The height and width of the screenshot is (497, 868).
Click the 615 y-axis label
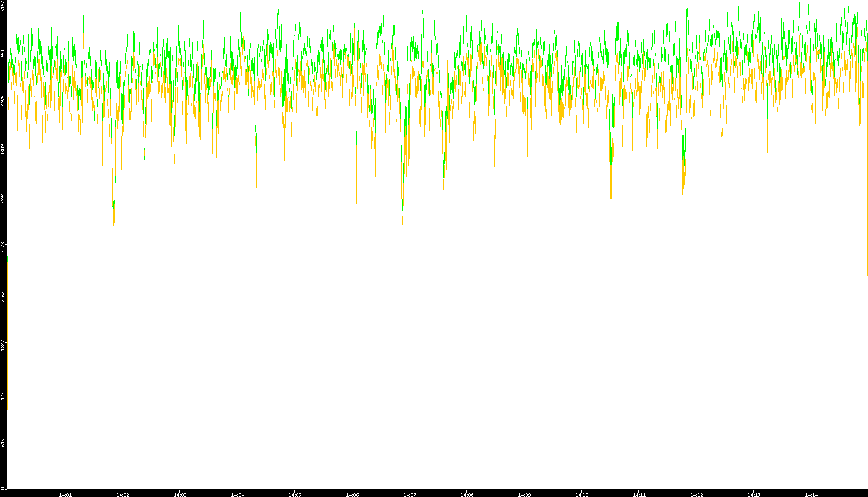coord(3,443)
